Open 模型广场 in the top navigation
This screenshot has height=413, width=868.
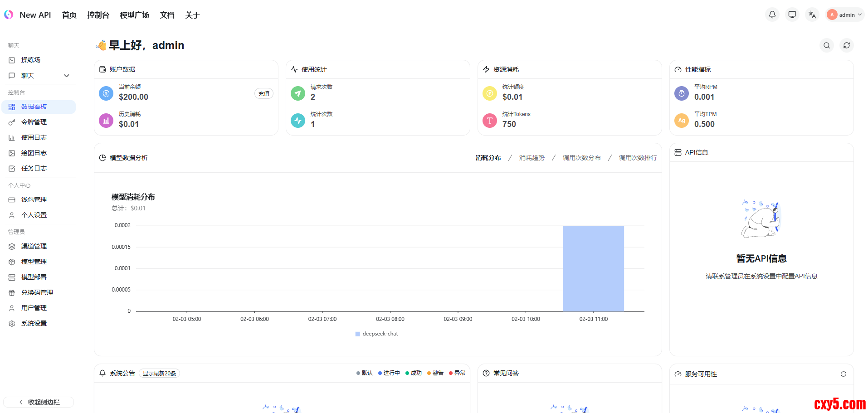click(x=134, y=15)
